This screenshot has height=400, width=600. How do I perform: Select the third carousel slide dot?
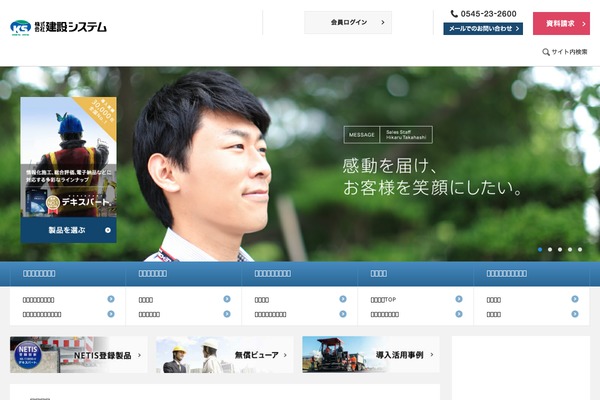click(560, 250)
